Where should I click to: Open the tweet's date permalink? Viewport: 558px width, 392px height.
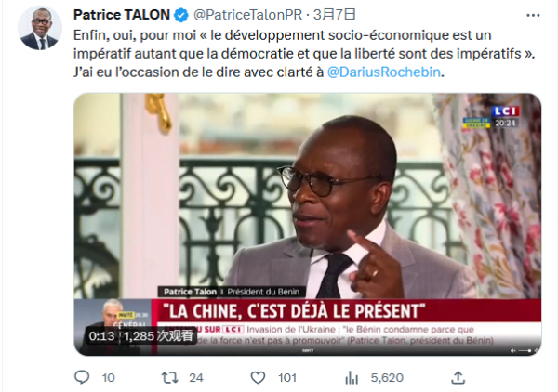[335, 15]
